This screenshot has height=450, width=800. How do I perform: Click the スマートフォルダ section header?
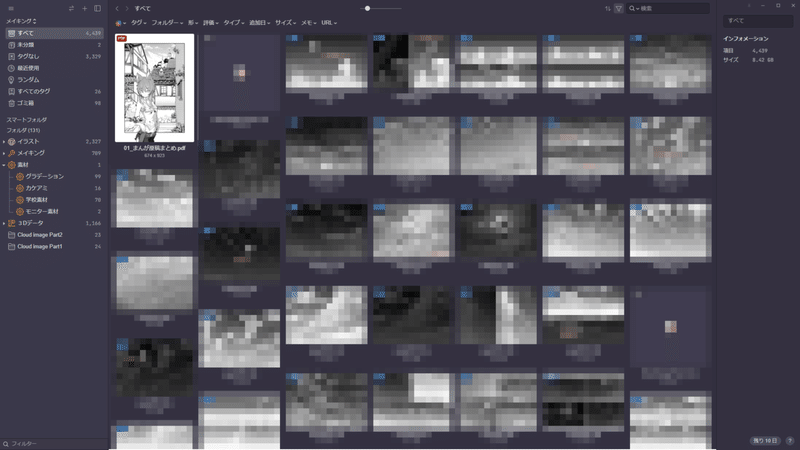click(x=27, y=120)
